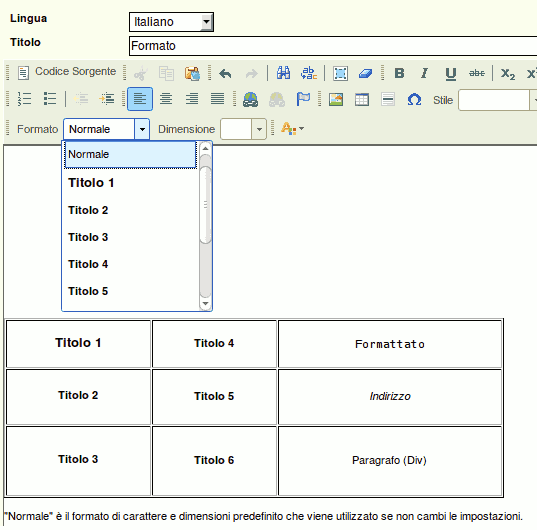537x530 pixels.
Task: Open the text color picker
Action: pos(292,129)
